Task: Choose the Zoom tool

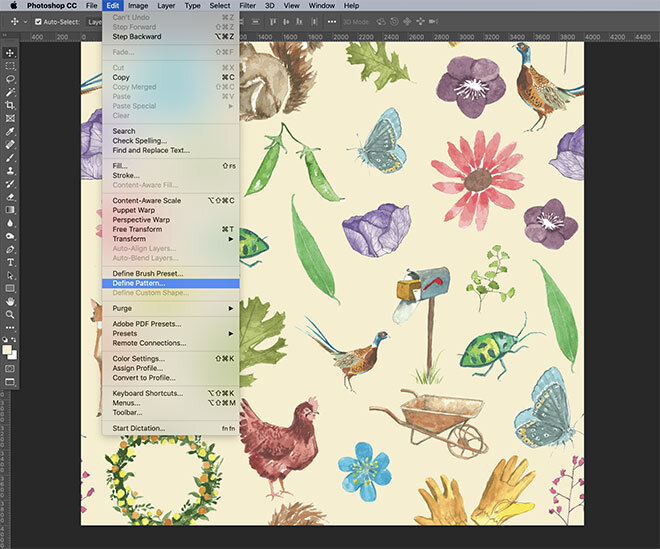Action: click(x=10, y=314)
